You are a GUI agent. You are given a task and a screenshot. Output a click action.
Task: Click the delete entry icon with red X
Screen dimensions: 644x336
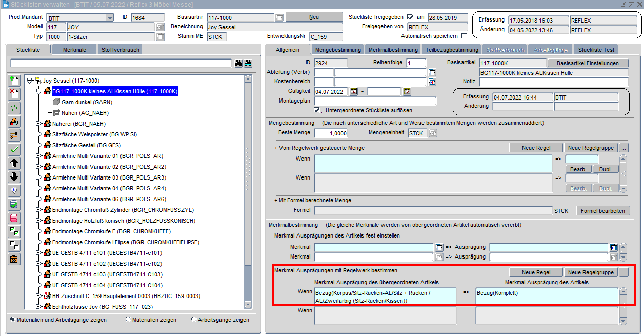point(14,94)
